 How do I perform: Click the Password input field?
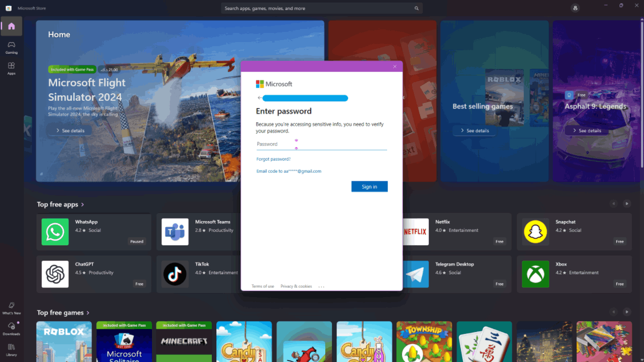pos(321,144)
